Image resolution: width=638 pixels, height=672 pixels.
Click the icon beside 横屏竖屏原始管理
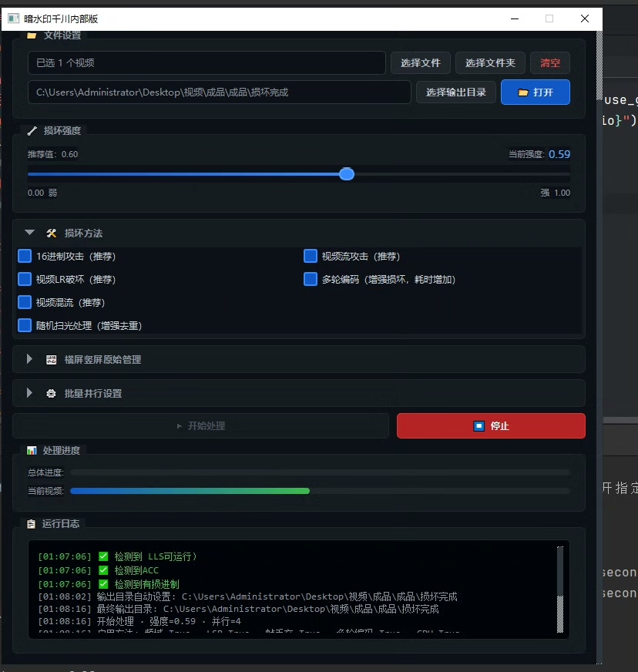coord(52,360)
